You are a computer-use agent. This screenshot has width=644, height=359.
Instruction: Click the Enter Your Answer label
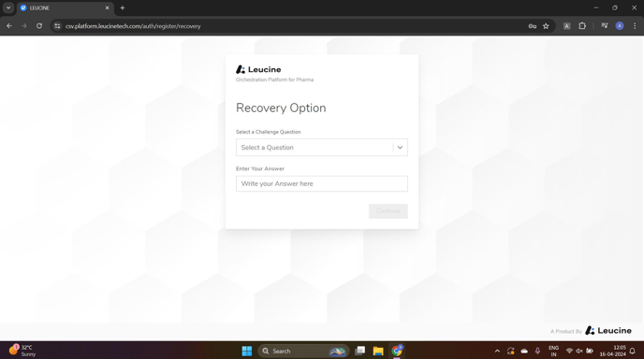(260, 168)
